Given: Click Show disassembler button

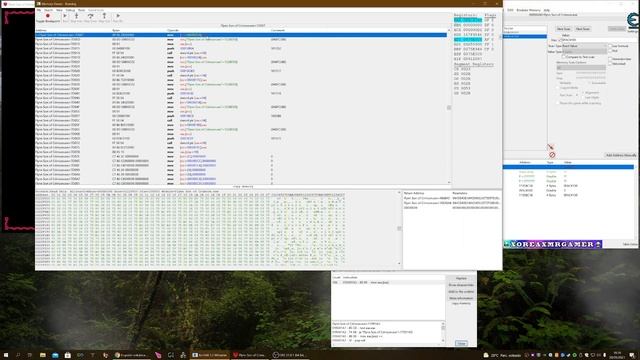Looking at the screenshot, I should pos(461,285).
